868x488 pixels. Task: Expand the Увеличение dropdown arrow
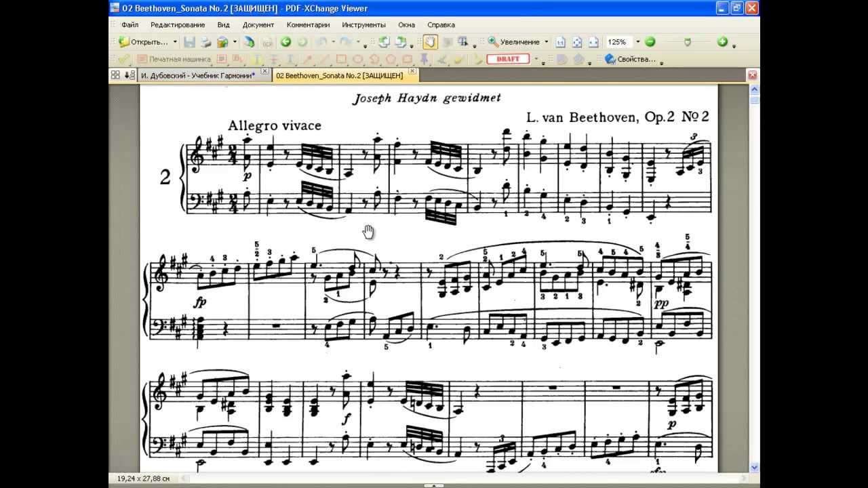(547, 42)
